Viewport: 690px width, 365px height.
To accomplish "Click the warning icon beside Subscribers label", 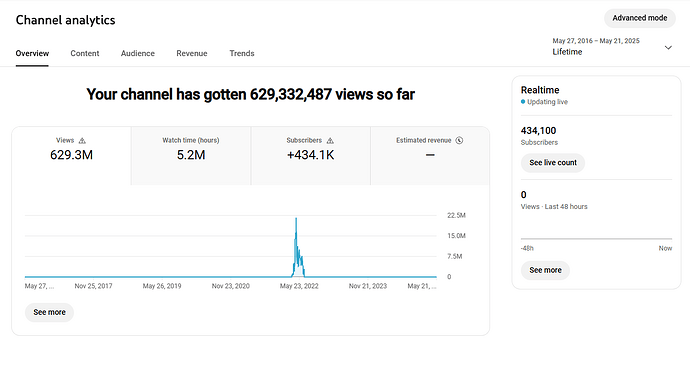I will [330, 141].
